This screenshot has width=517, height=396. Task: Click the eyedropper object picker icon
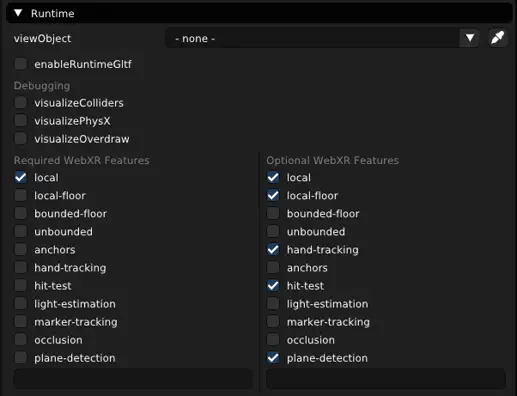(498, 38)
